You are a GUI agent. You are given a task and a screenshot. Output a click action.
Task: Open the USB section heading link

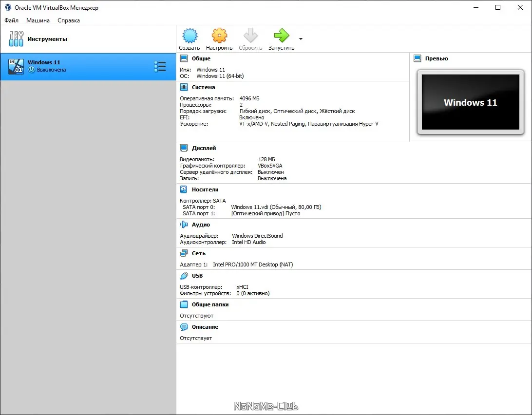tap(197, 276)
